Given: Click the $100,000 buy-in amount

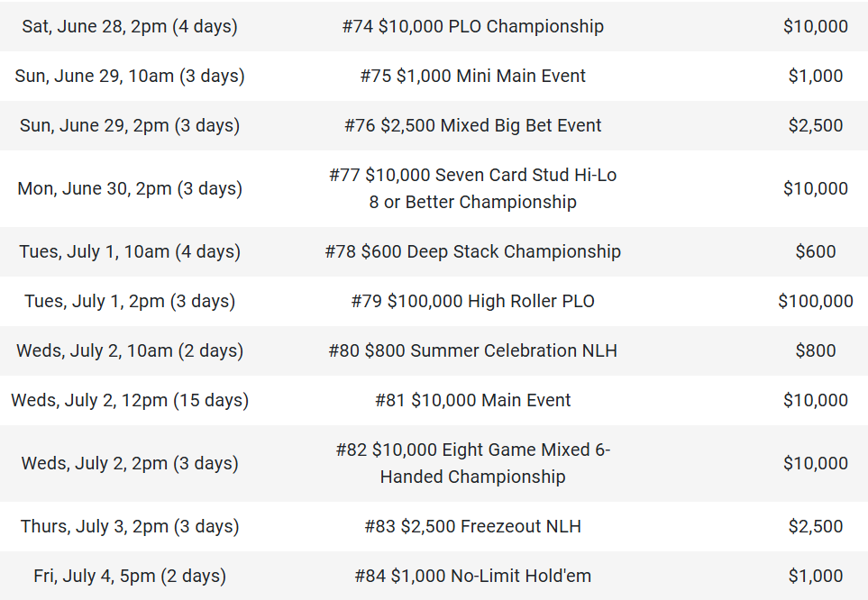Looking at the screenshot, I should [x=815, y=301].
